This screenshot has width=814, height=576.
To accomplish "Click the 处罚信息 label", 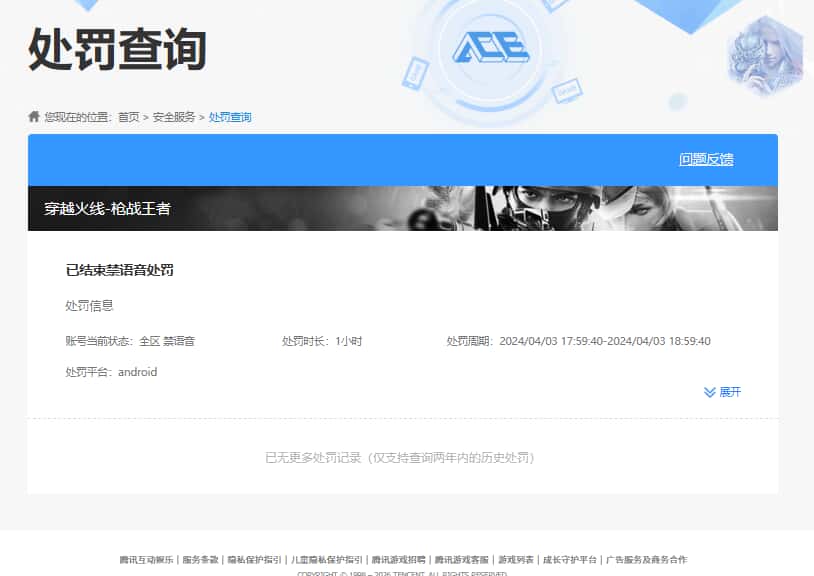I will (x=89, y=306).
